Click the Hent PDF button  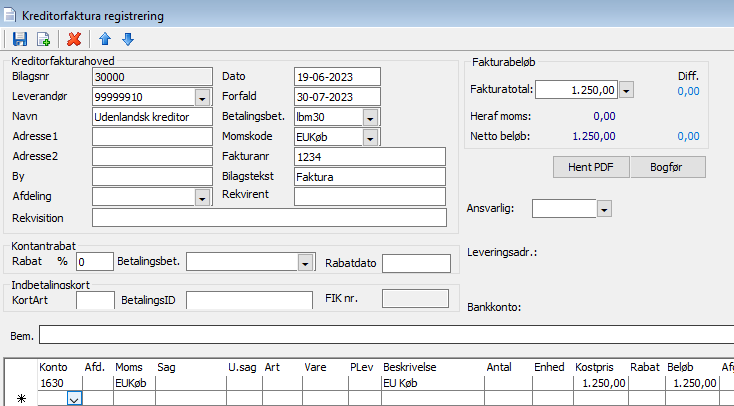pos(590,167)
